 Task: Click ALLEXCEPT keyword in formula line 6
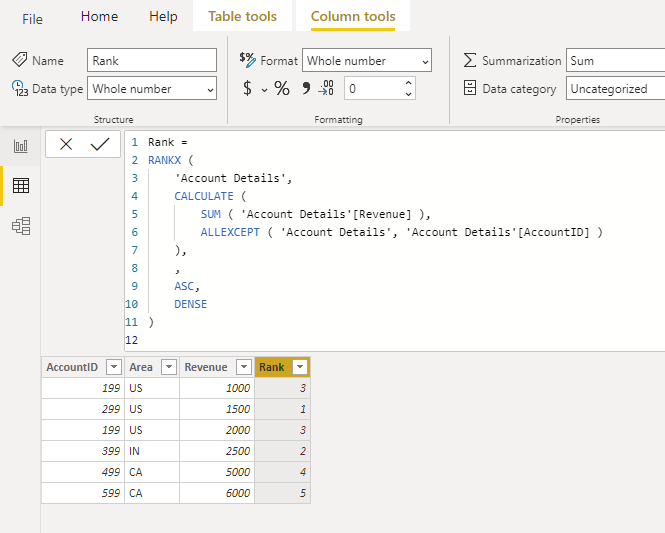(x=230, y=232)
